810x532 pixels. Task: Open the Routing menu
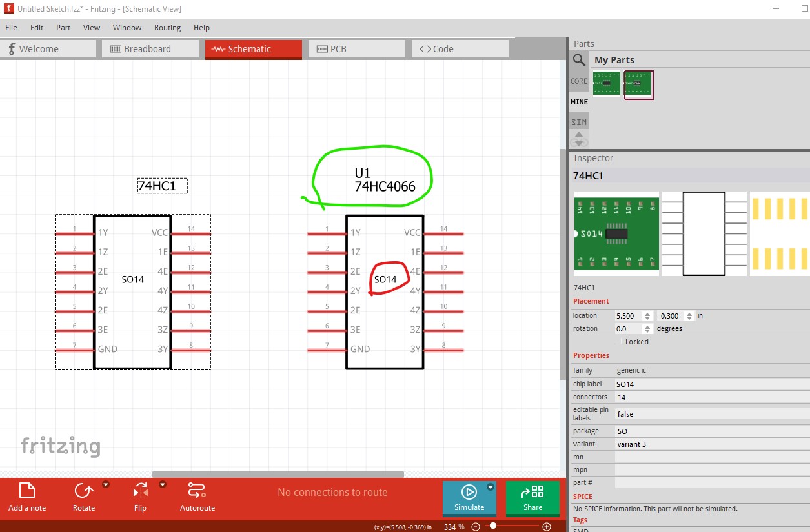(167, 28)
